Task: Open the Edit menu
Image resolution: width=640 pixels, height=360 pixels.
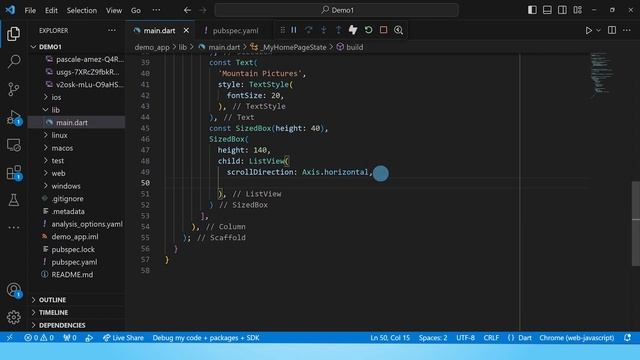Action: click(x=51, y=10)
